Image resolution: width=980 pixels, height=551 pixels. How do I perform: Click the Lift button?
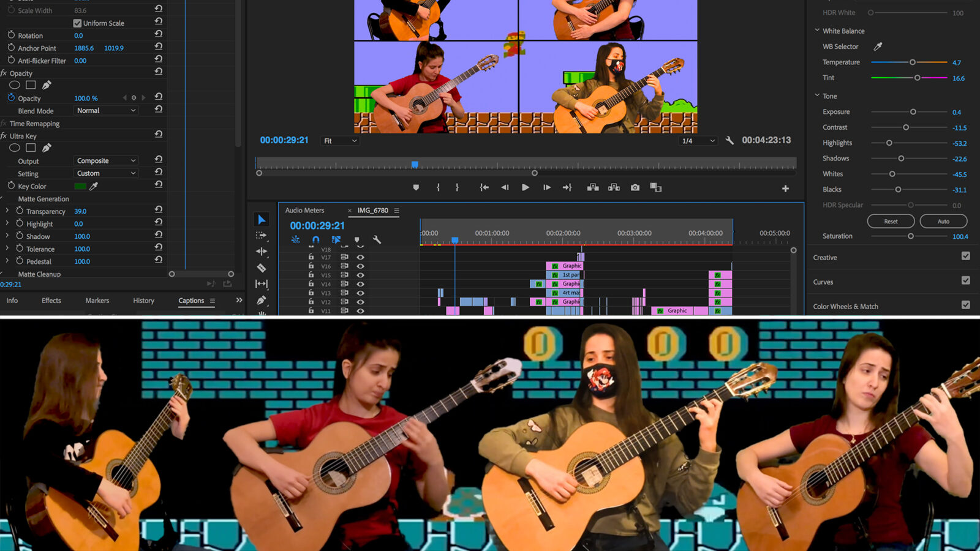[593, 188]
